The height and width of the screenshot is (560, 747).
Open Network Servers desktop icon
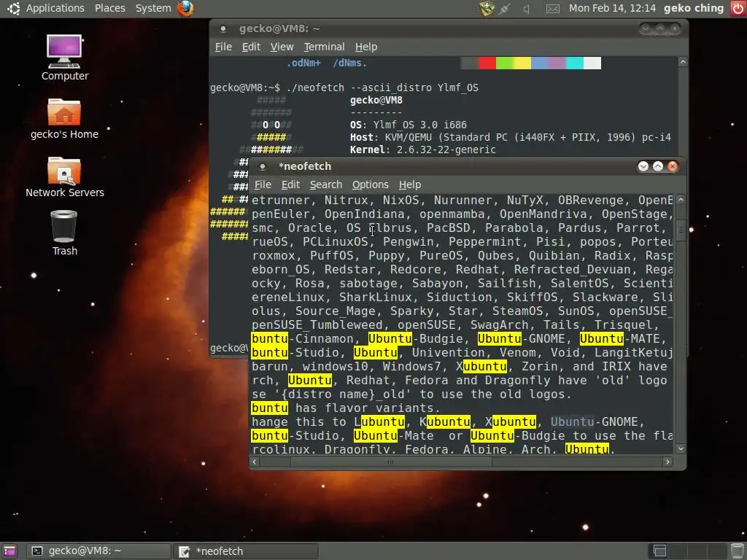pyautogui.click(x=64, y=177)
